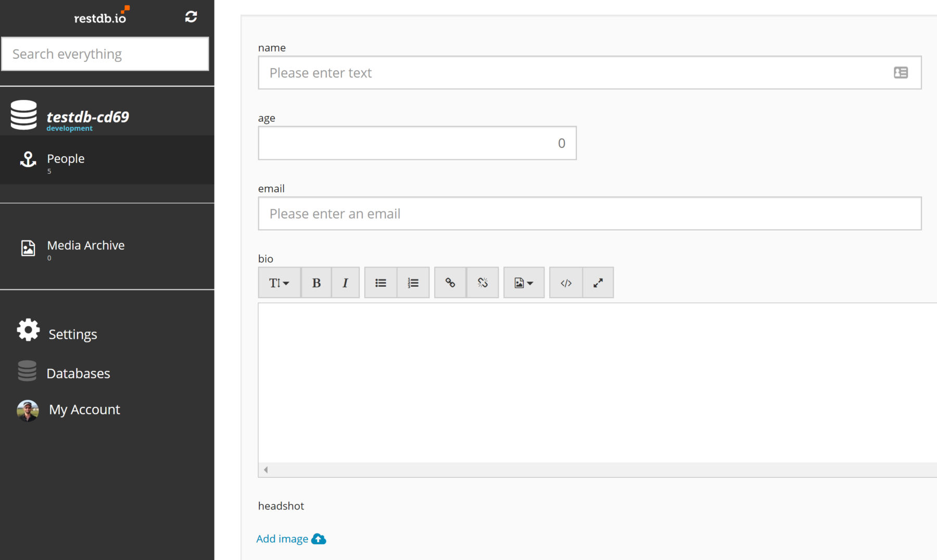Remove a link with the unlink icon

[483, 283]
